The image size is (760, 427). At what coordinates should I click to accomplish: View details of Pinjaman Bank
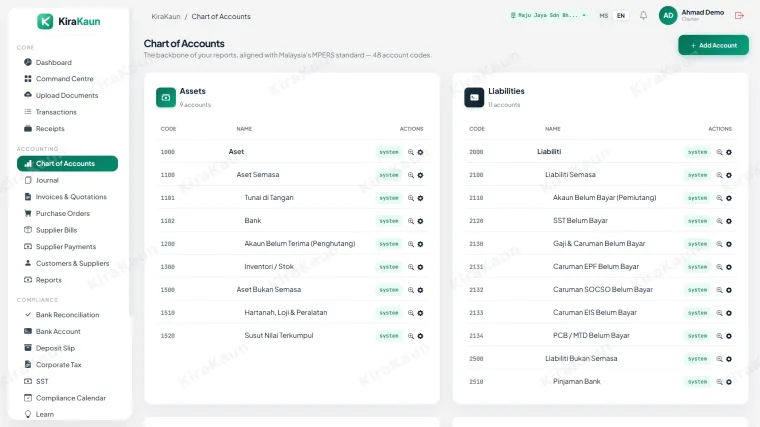719,382
